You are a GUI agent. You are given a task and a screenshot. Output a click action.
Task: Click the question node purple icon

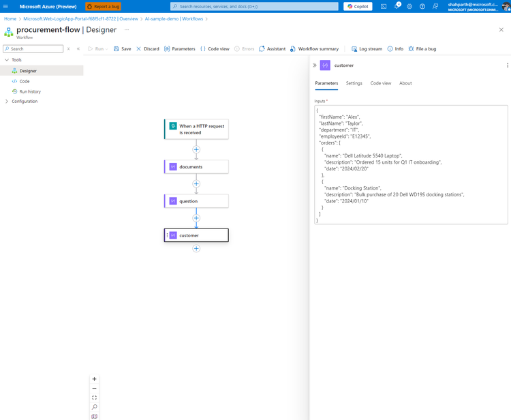click(173, 201)
